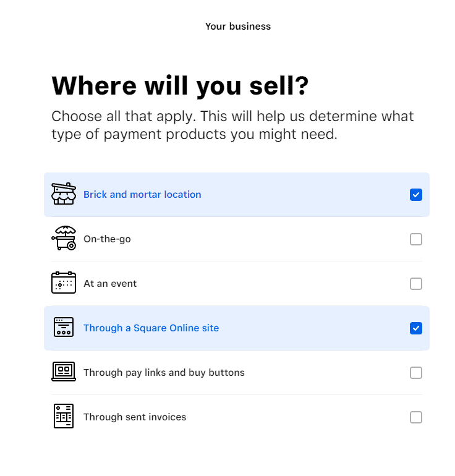
Task: Uncheck the Brick and mortar location checkbox
Action: click(x=416, y=195)
